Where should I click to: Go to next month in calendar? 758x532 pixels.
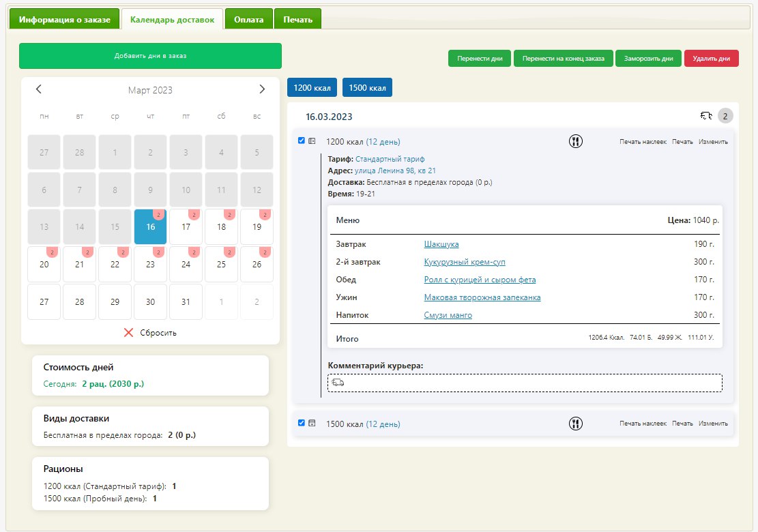[x=262, y=89]
